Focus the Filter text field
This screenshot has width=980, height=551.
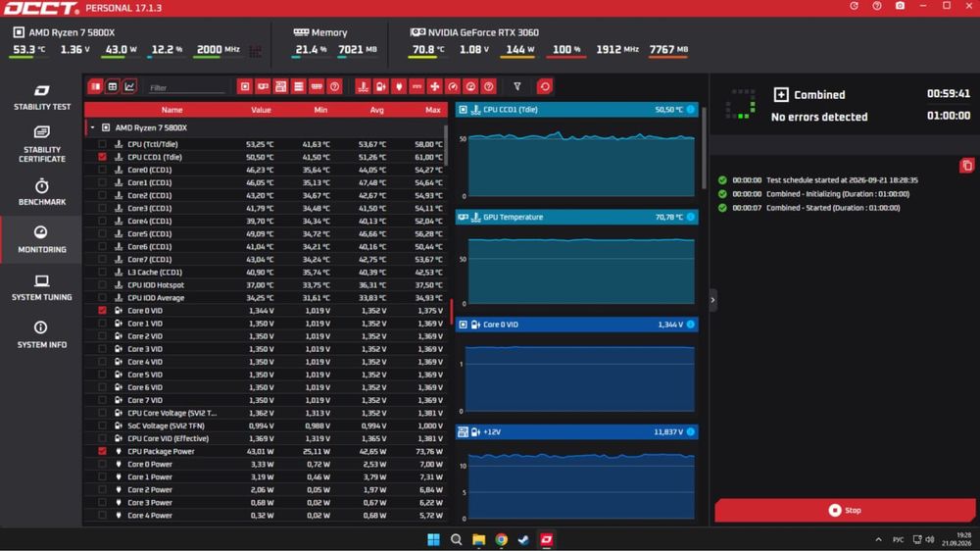pyautogui.click(x=186, y=87)
